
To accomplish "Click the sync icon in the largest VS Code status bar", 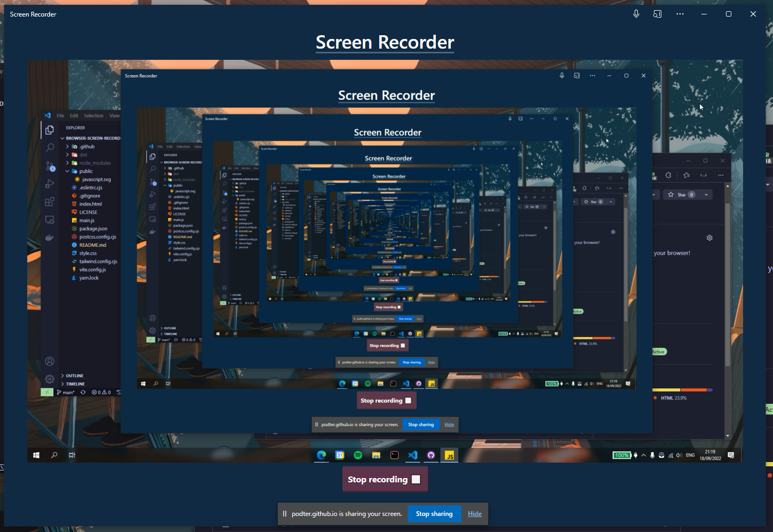I will tap(83, 392).
